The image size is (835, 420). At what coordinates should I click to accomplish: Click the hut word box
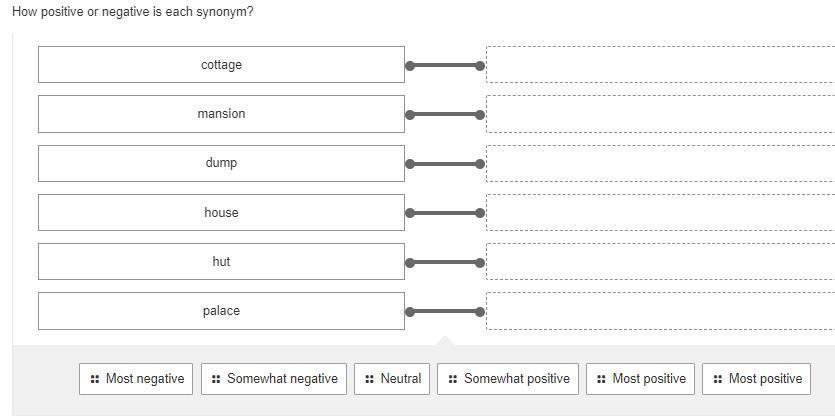(221, 261)
